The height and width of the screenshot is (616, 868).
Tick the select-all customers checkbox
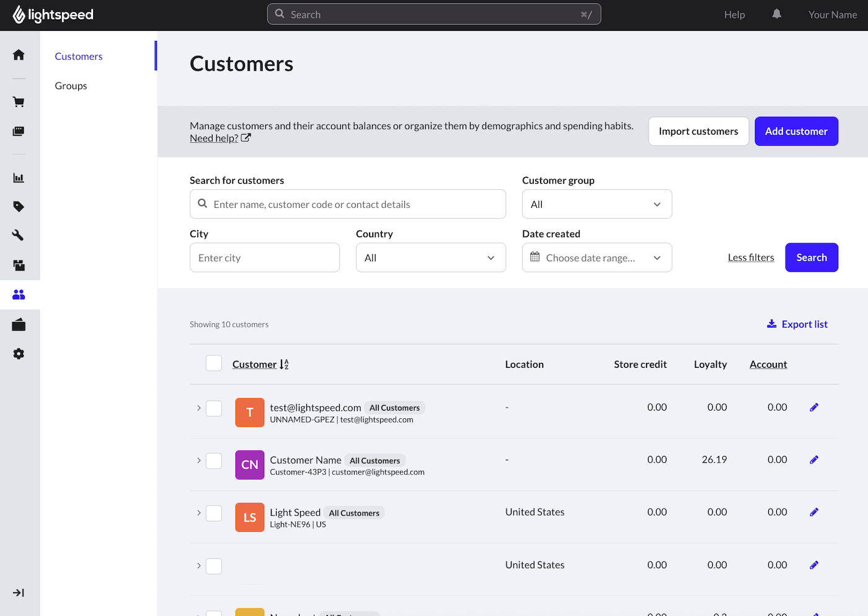214,364
